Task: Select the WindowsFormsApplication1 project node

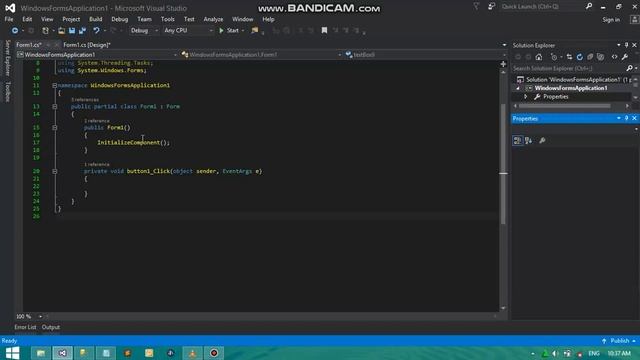Action: pyautogui.click(x=571, y=88)
